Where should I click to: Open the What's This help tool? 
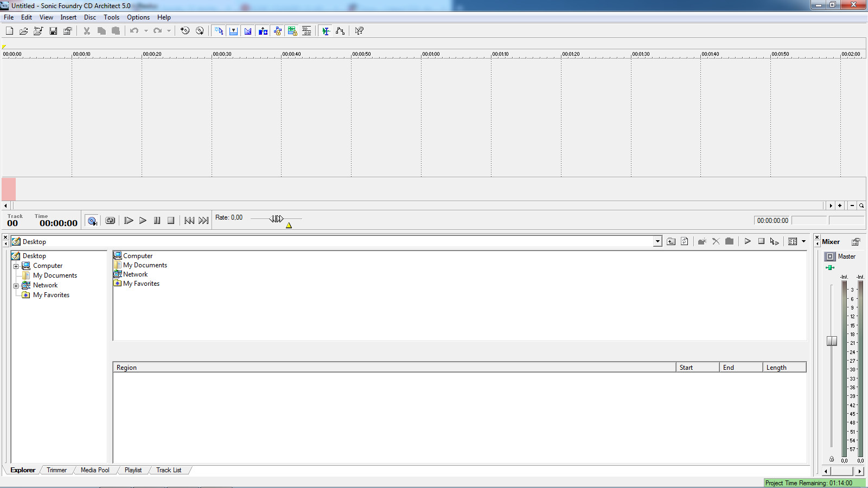pos(359,31)
